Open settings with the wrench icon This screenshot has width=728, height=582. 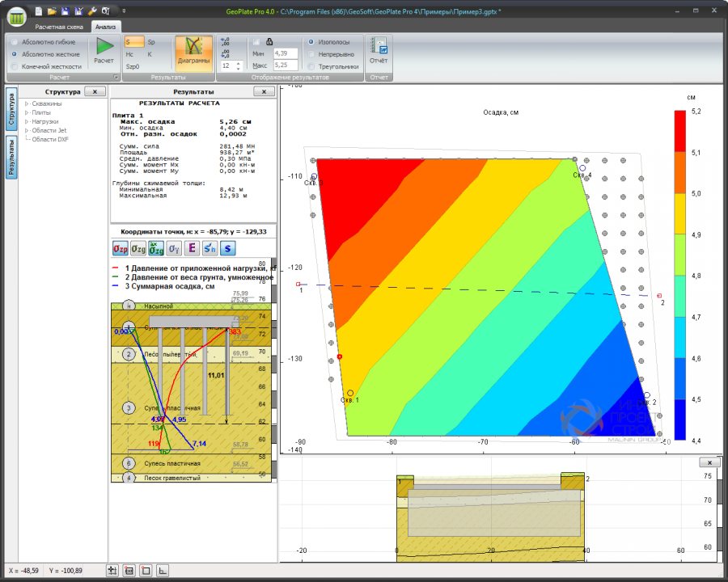coord(92,11)
